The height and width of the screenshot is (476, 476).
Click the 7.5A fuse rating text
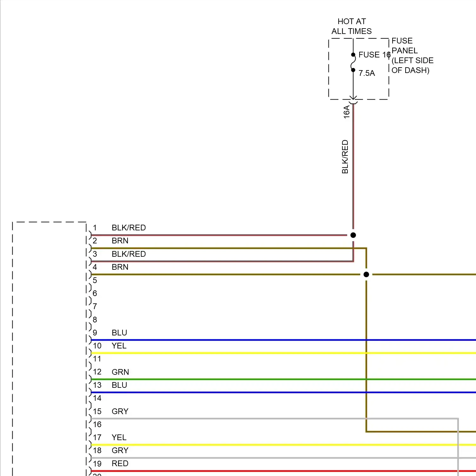(367, 73)
